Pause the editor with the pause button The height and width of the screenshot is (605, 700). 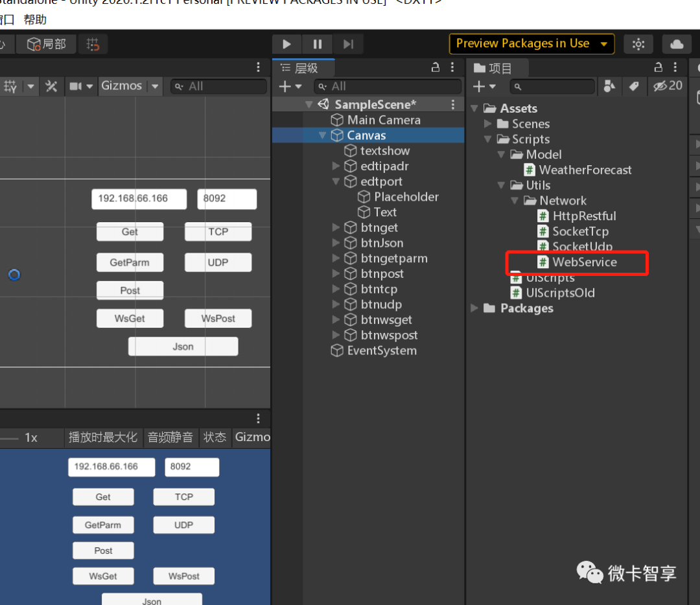[x=318, y=44]
